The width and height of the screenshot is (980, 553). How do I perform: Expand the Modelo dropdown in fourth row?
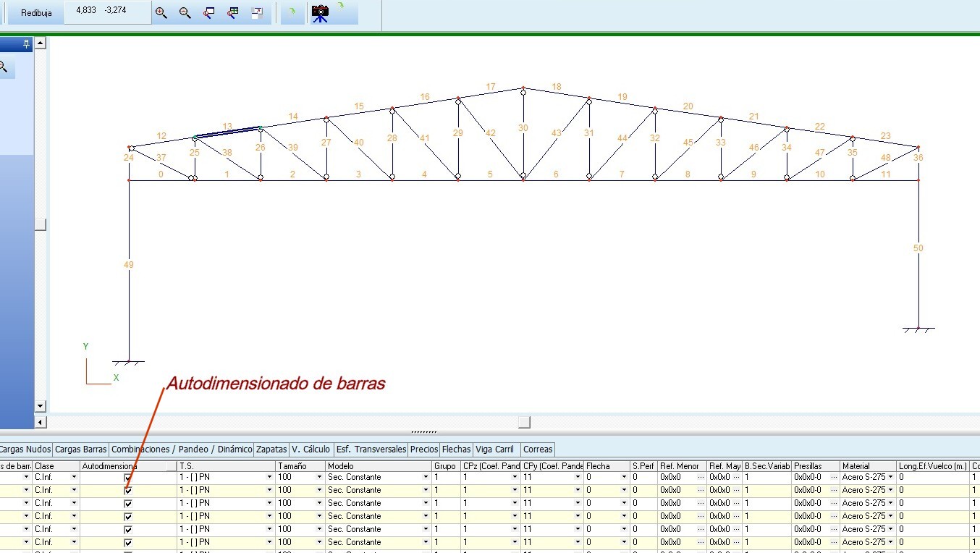(426, 516)
